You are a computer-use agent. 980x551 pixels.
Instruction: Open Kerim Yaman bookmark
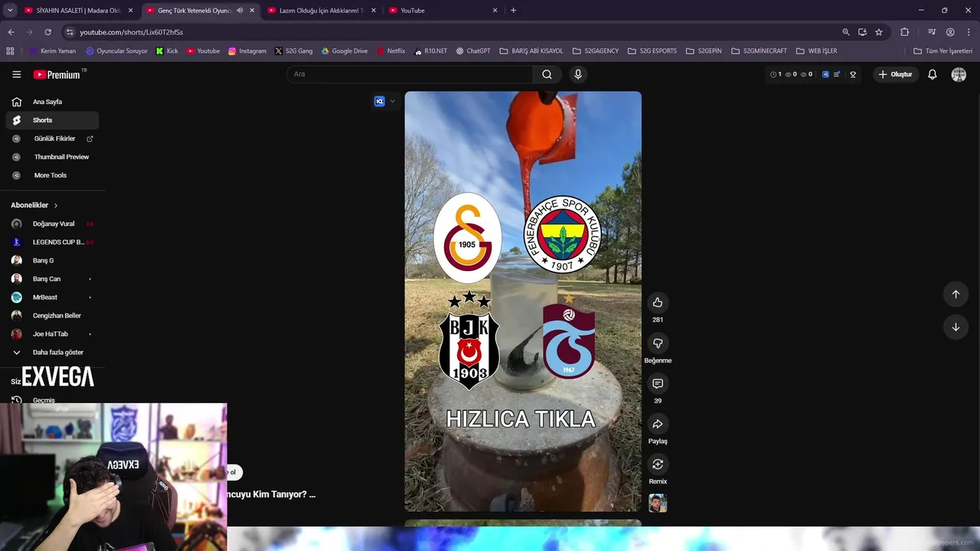coord(52,51)
